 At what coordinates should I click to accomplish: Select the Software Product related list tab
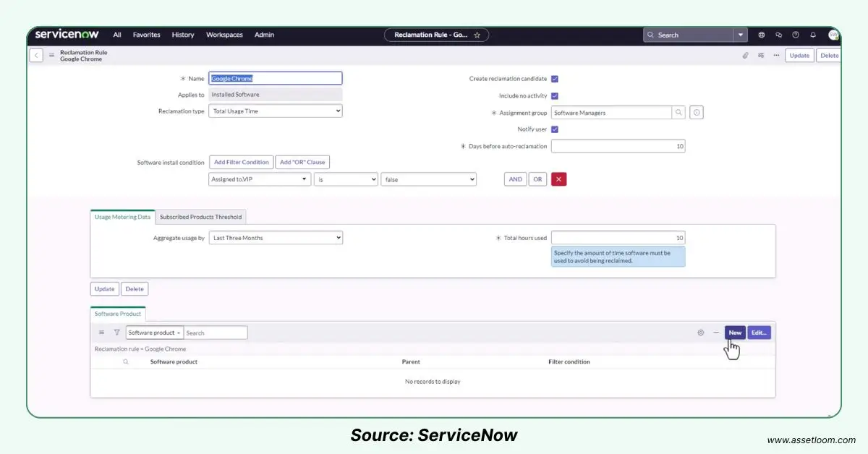(118, 314)
